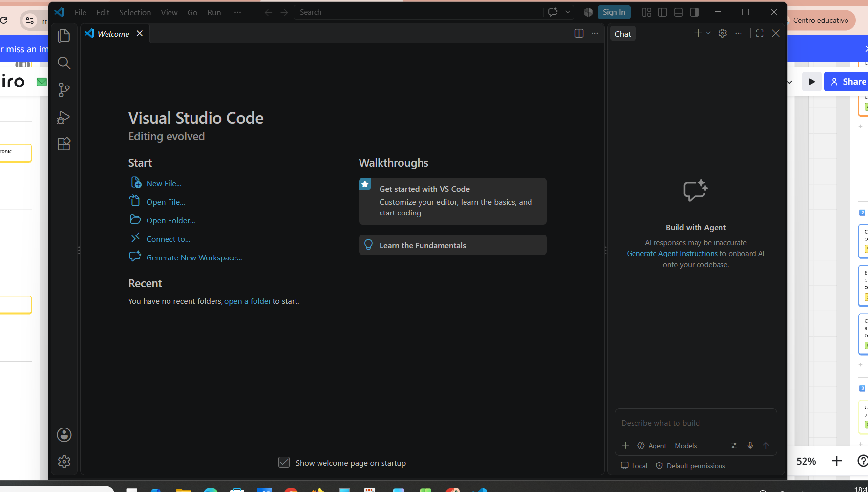Open the Agent mode picker dropdown
The height and width of the screenshot is (492, 868).
tap(652, 446)
